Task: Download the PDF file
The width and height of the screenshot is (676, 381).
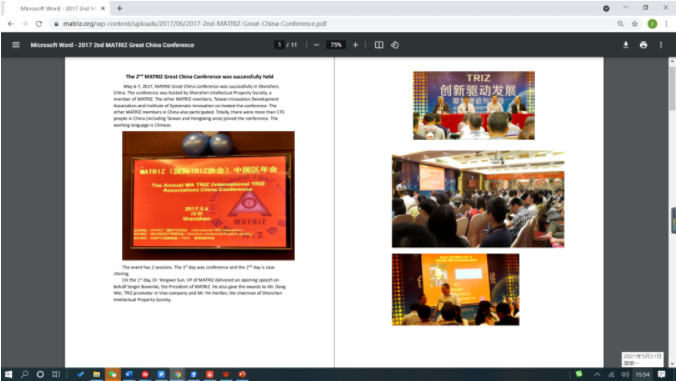Action: 626,45
